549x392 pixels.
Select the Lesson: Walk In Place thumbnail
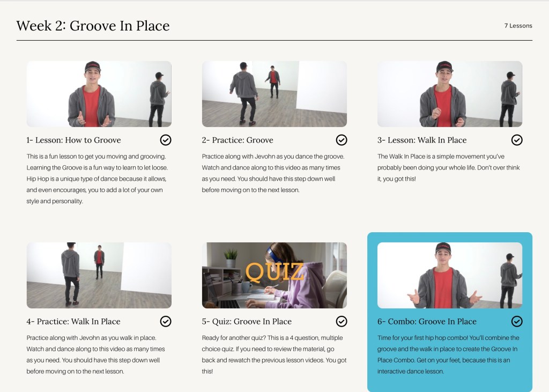pos(450,94)
